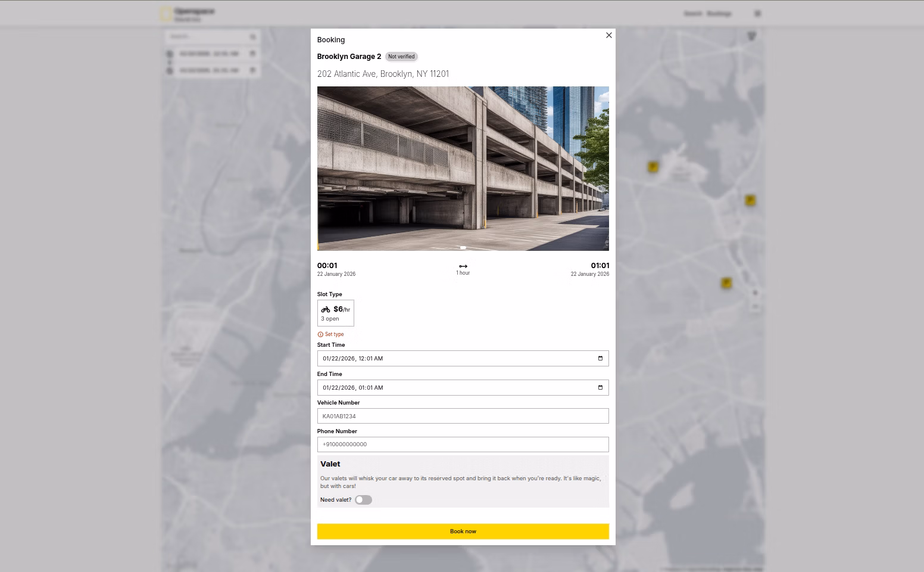Image resolution: width=924 pixels, height=572 pixels.
Task: Open the Bookings page in header
Action: coord(719,13)
